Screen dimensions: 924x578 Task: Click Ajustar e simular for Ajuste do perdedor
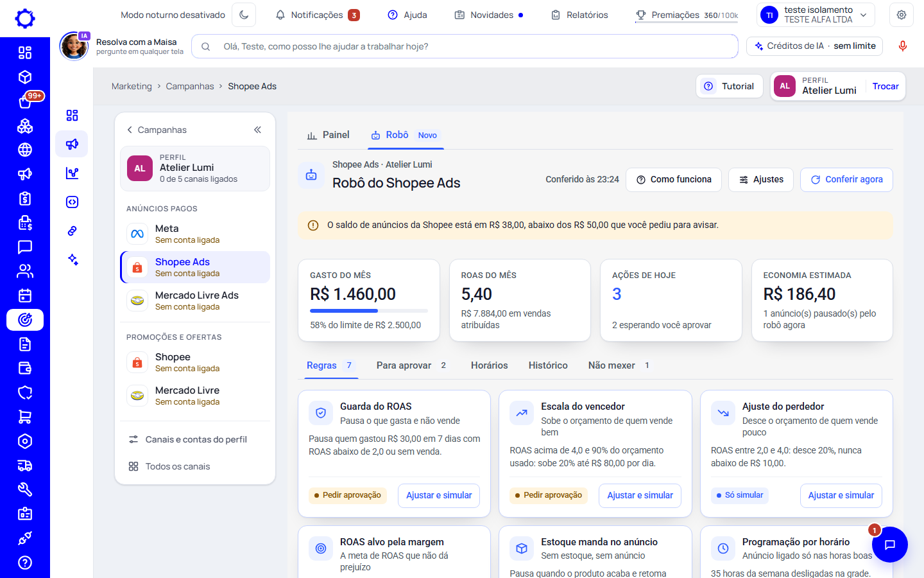pos(841,495)
